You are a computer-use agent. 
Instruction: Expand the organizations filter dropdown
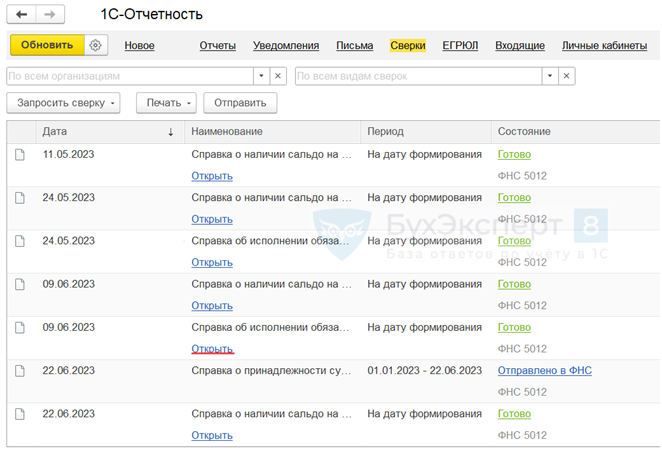(x=261, y=76)
